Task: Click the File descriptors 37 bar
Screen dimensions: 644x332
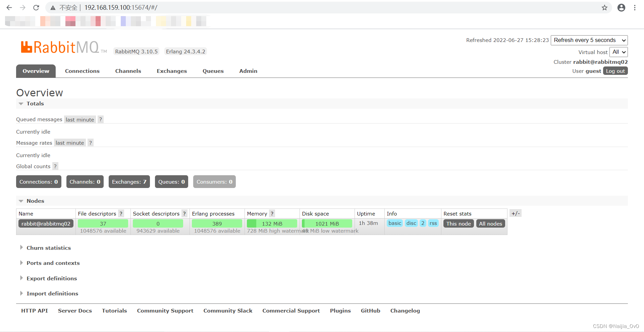Action: click(103, 224)
